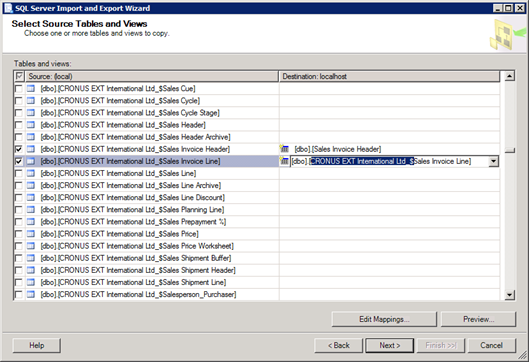Click table icon for Sales Planning Line row

click(31, 210)
